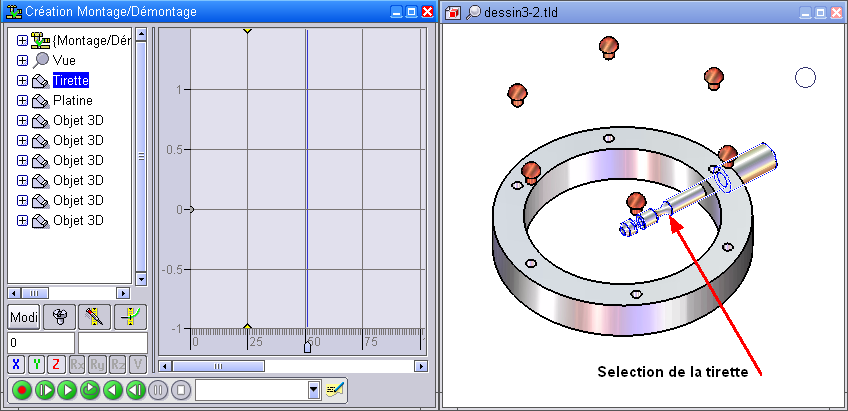The width and height of the screenshot is (848, 411).
Task: Select Platine in the tree
Action: point(72,101)
